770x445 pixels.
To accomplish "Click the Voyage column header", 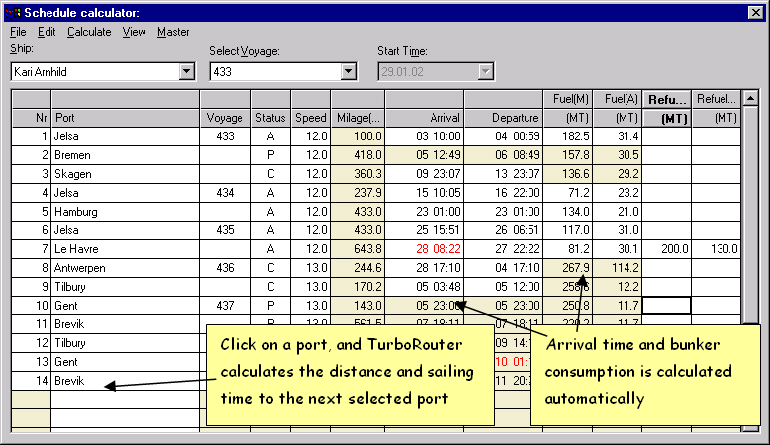I will coord(225,118).
